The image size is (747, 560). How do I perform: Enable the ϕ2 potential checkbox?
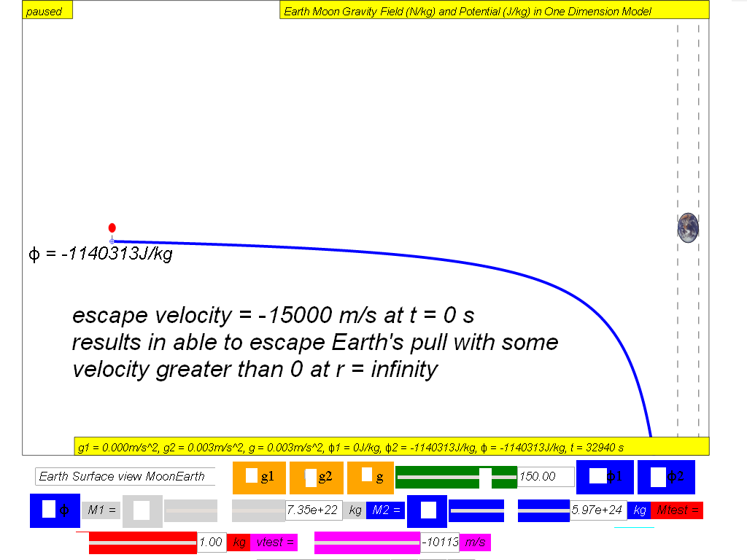pyautogui.click(x=659, y=477)
